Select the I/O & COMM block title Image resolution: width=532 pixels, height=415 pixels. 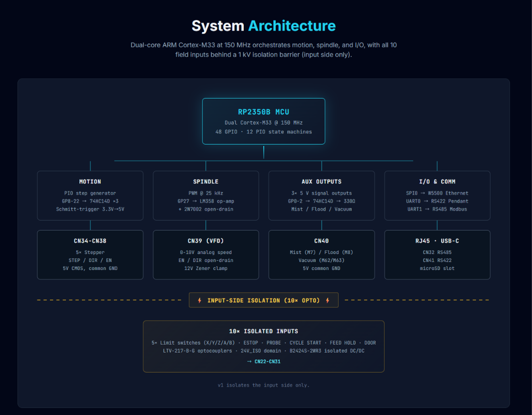click(438, 181)
